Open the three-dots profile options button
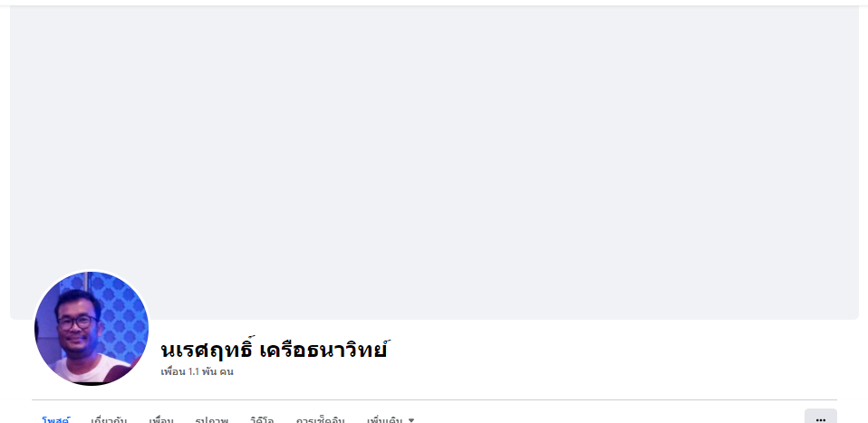Screen dimensions: 868x423 [x=820, y=418]
